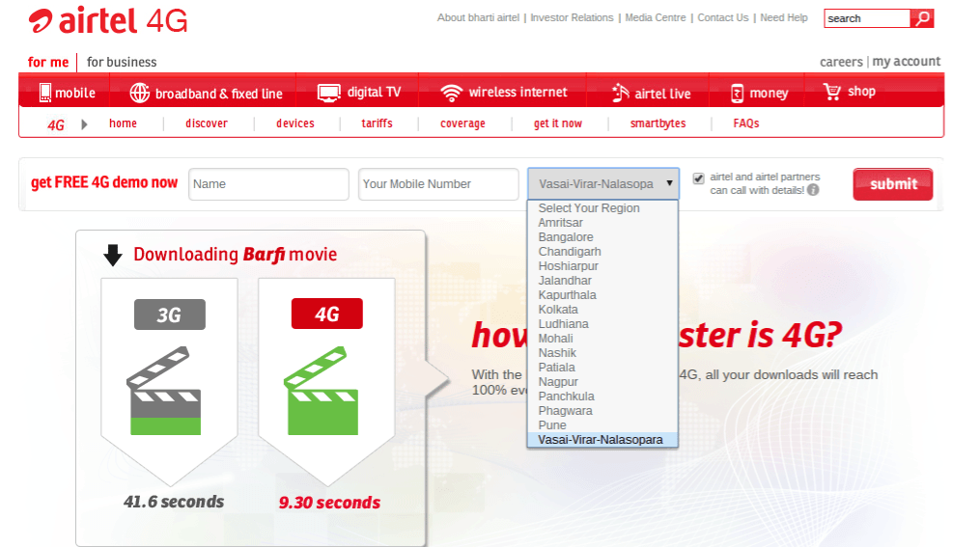This screenshot has height=547, width=980.
Task: Focus the Name input field
Action: [x=268, y=184]
